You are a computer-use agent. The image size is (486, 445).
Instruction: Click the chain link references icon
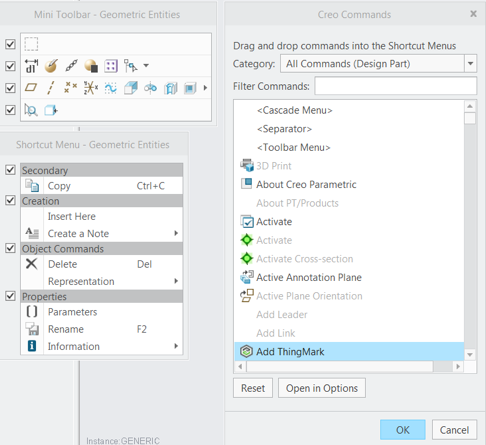click(71, 66)
